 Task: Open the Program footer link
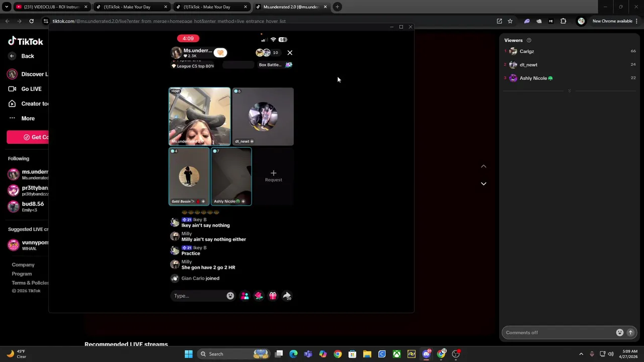tap(22, 274)
